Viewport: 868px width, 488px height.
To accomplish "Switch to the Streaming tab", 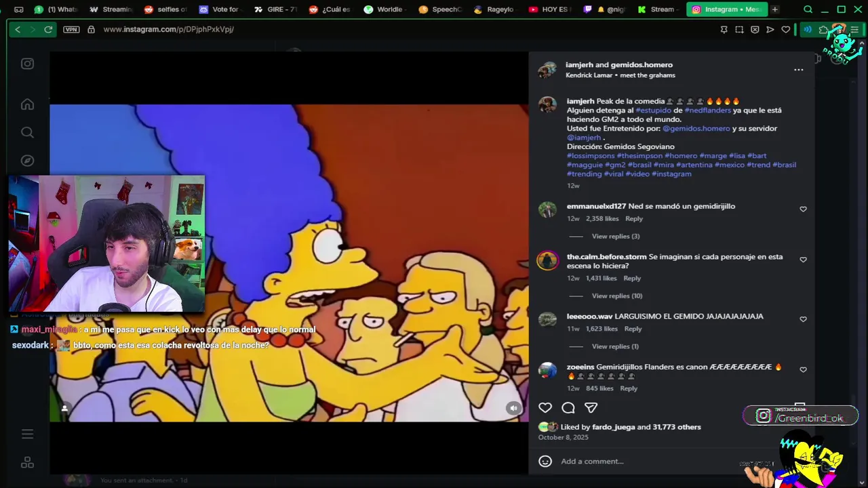I will [111, 9].
